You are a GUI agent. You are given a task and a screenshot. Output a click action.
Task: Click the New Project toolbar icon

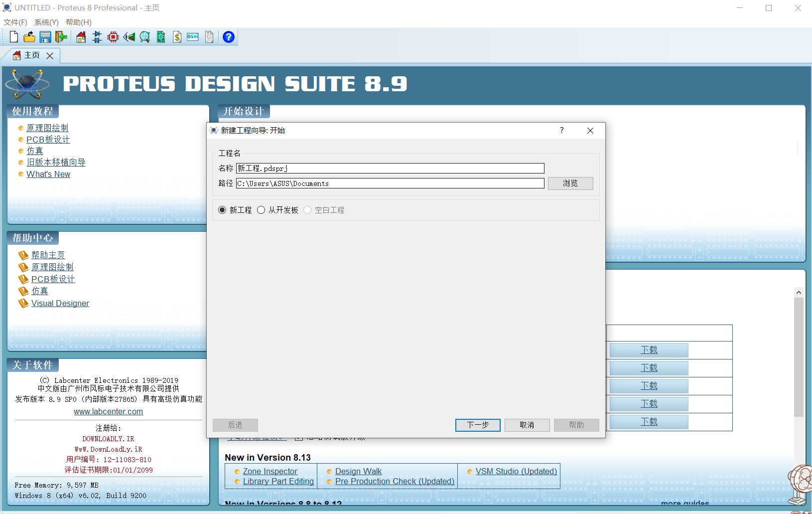click(14, 37)
